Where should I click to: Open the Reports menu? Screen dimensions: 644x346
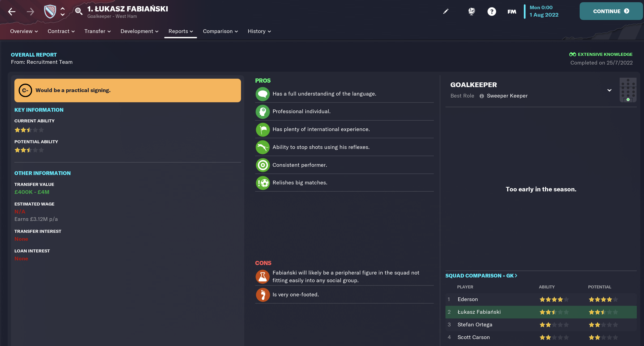[180, 31]
